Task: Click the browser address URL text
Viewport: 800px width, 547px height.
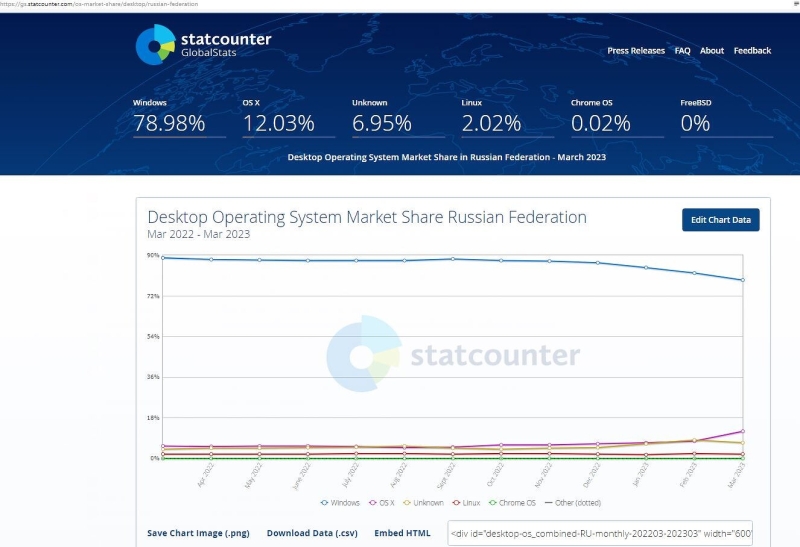Action: pyautogui.click(x=100, y=4)
